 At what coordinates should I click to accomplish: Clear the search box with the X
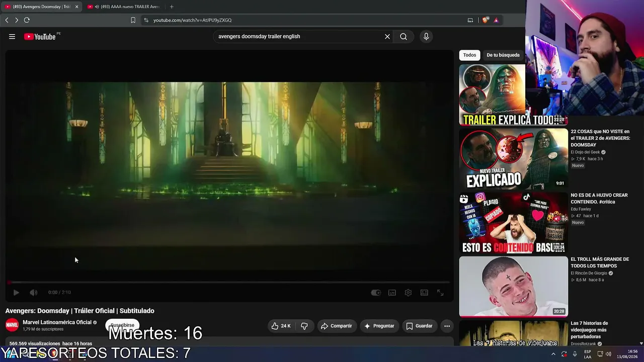[x=387, y=36]
